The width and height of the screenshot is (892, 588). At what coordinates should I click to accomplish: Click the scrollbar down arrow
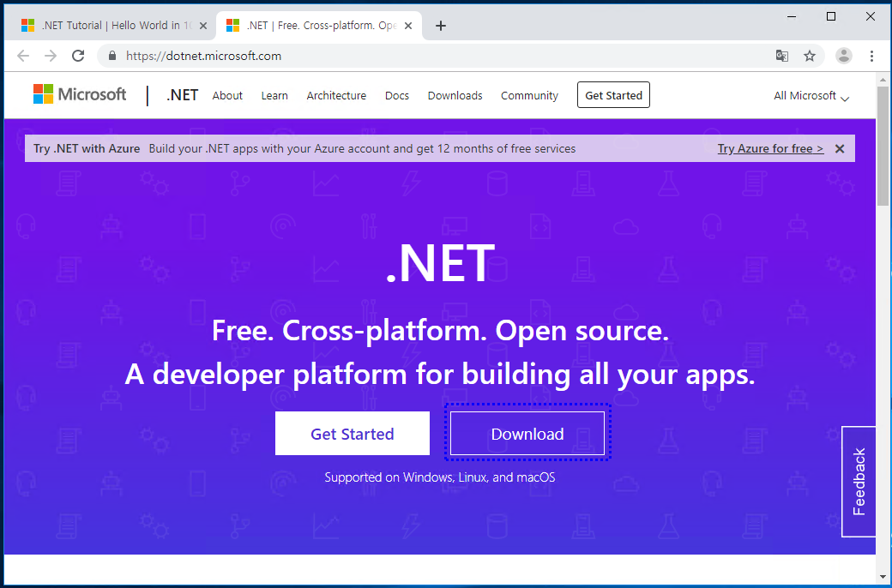pyautogui.click(x=883, y=579)
